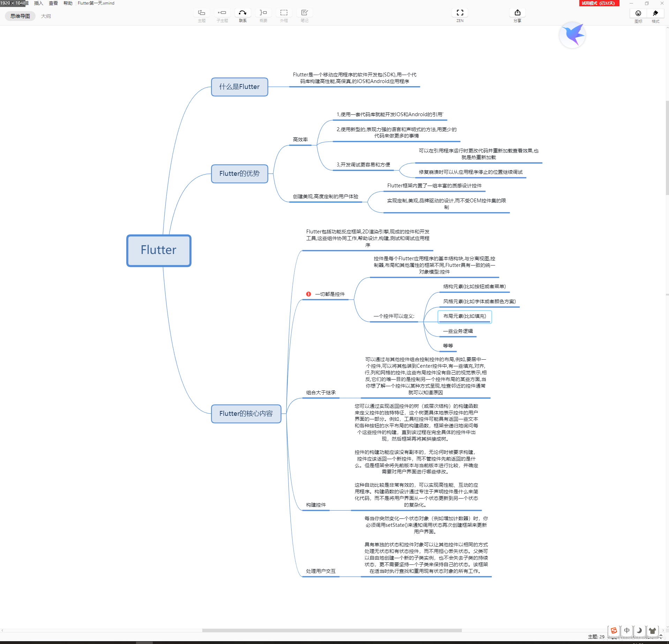Select the 一切都是控件 subtopic
This screenshot has width=669, height=644.
(330, 294)
